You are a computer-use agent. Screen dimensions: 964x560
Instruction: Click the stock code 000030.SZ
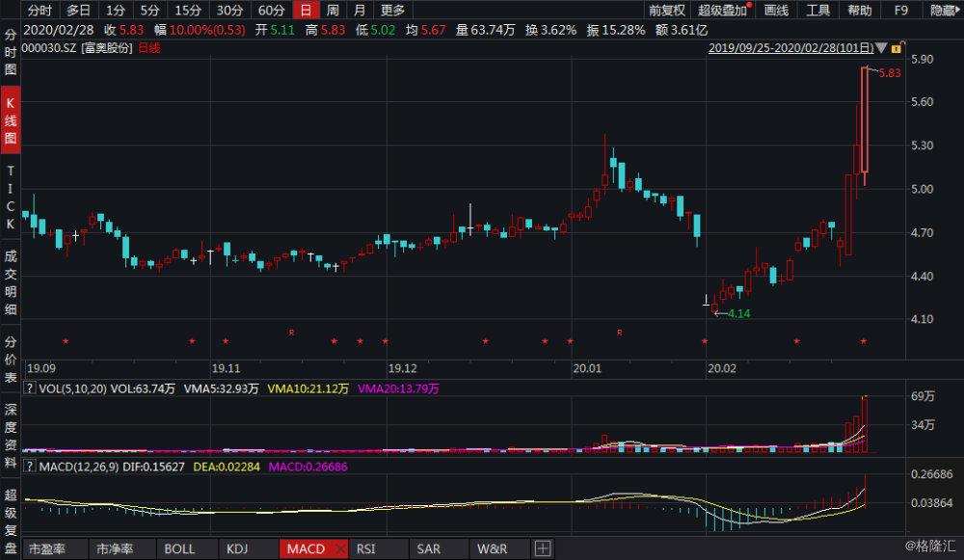tap(50, 48)
